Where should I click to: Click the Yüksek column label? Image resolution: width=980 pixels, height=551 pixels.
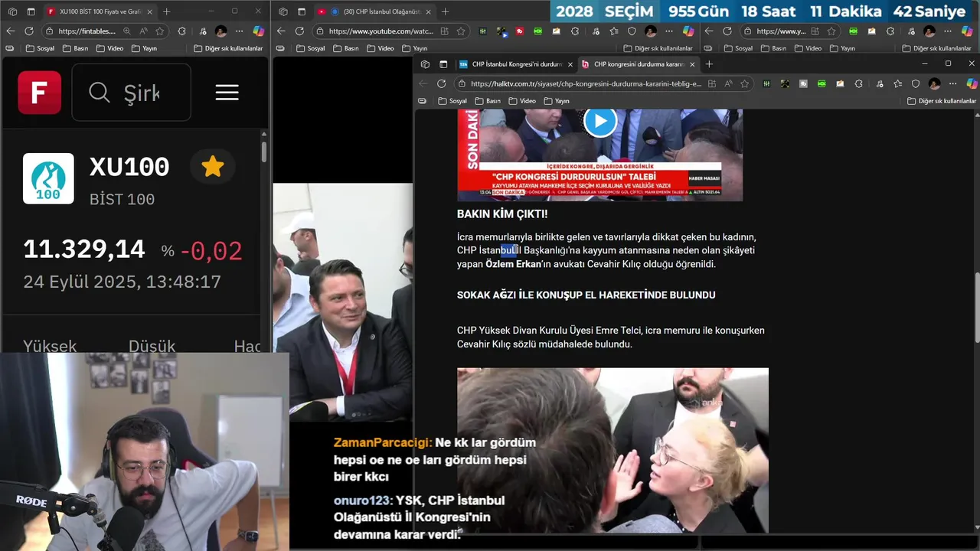tap(50, 346)
